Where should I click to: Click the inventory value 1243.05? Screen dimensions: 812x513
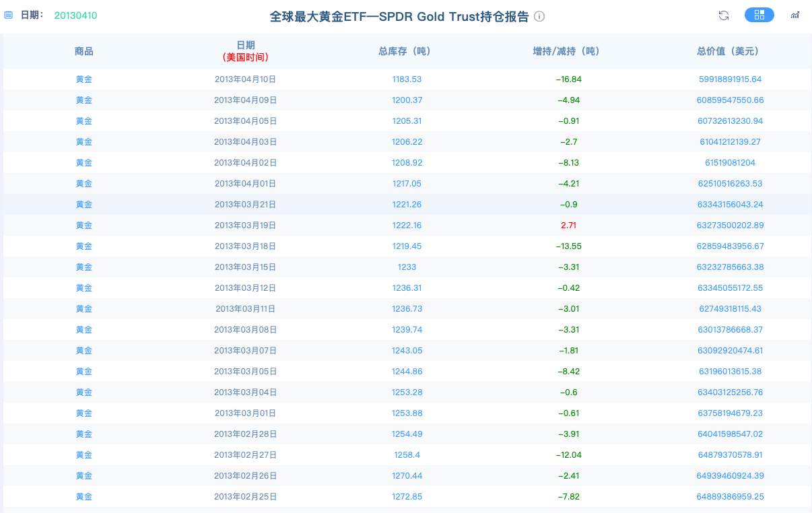pos(407,351)
